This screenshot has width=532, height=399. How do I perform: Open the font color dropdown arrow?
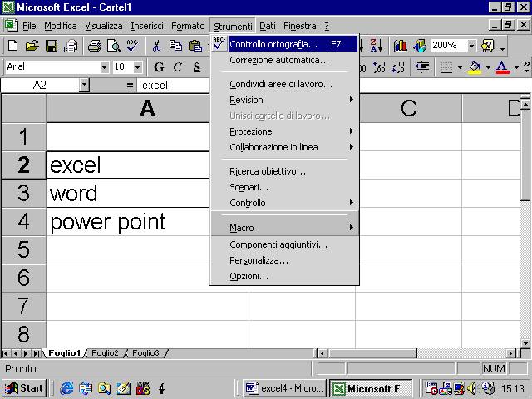point(516,67)
